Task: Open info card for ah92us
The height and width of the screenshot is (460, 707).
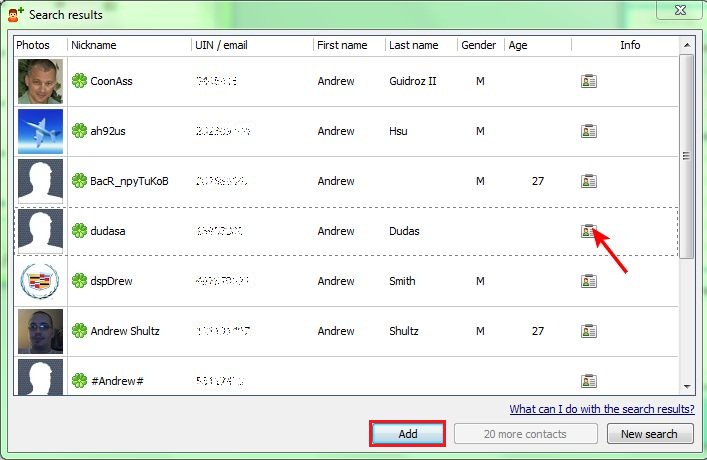Action: coord(589,131)
